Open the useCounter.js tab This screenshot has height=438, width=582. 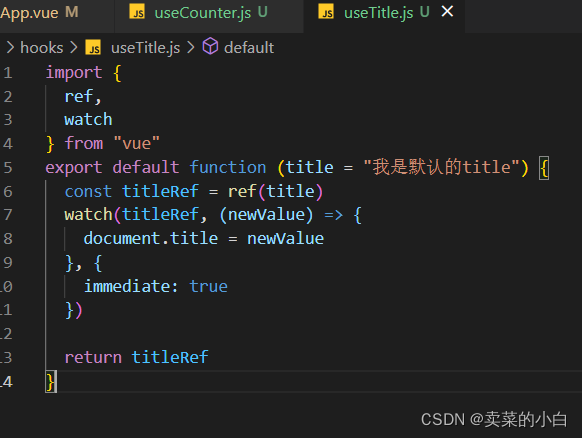point(210,13)
